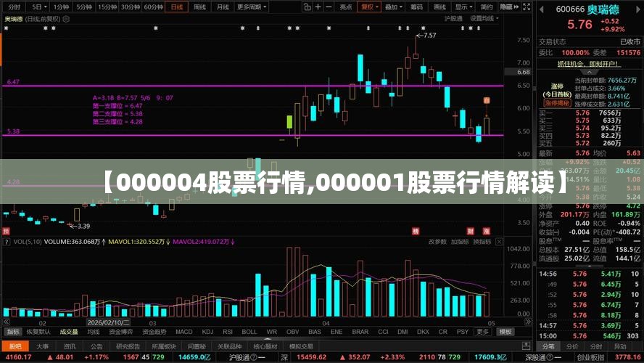Zoom in with the plus icon
This screenshot has height=363, width=644.
(x=318, y=7)
